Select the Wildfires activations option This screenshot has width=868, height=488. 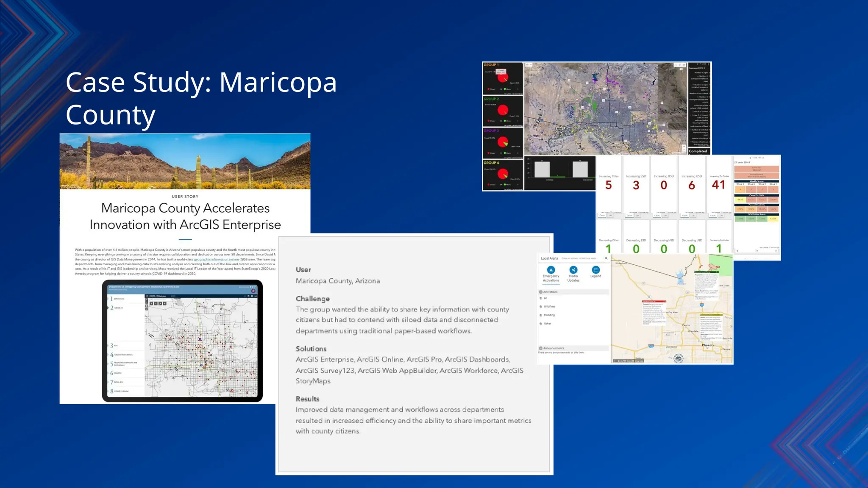pyautogui.click(x=547, y=307)
